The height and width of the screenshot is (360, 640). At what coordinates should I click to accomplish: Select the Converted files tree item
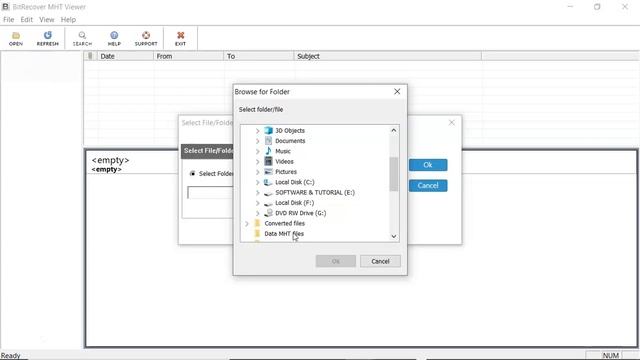284,223
